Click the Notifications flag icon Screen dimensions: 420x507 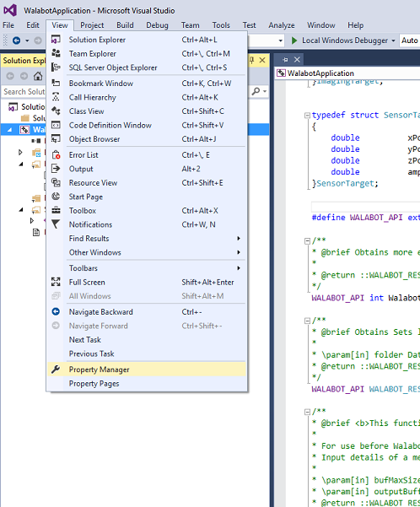56,224
